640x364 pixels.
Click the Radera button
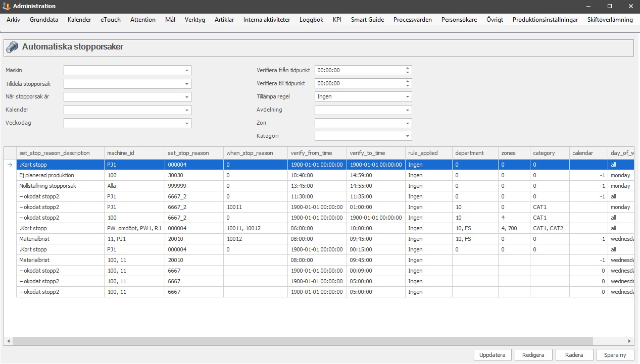574,355
